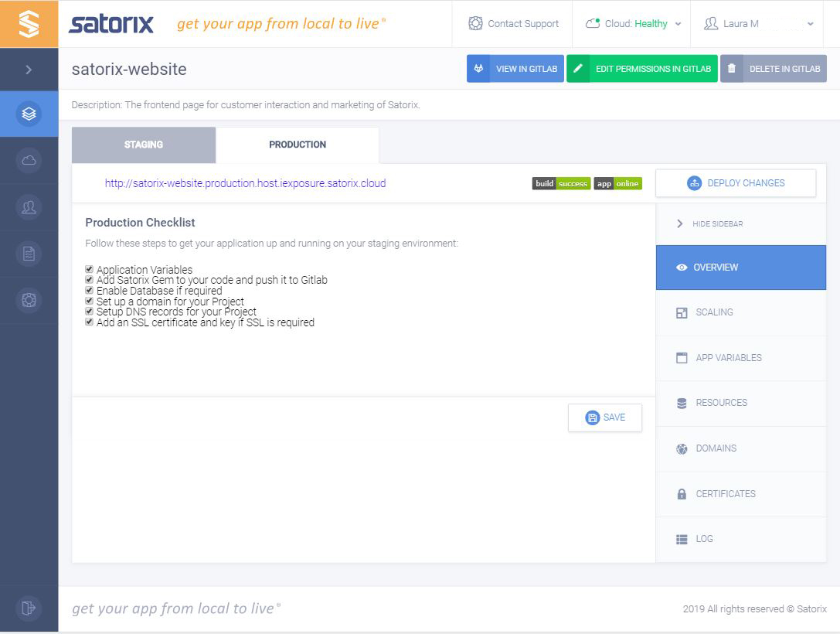Click the logout icon at sidebar bottom

(29, 608)
